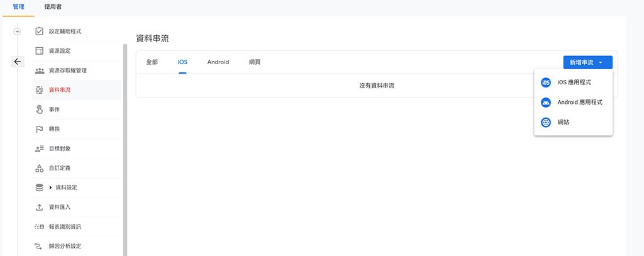Screen dimensions: 644x256
Task: Open the 新增串流 dropdown button
Action: tap(588, 62)
